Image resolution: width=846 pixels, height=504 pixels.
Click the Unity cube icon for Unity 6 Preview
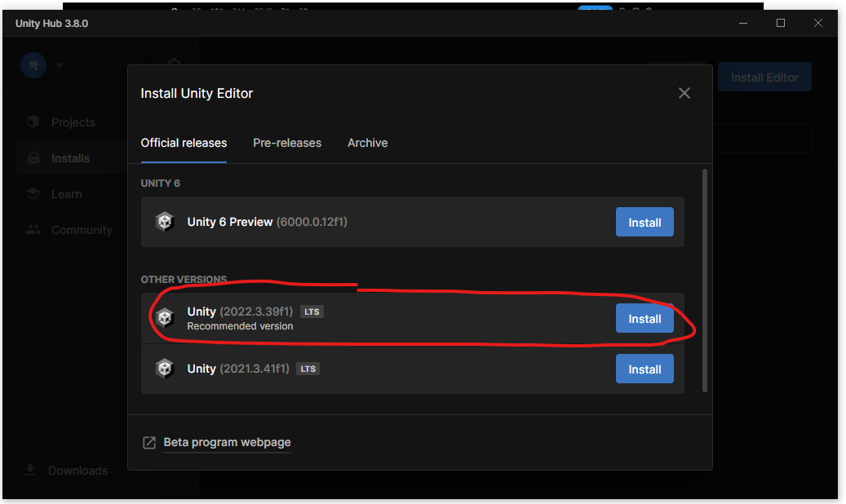165,222
